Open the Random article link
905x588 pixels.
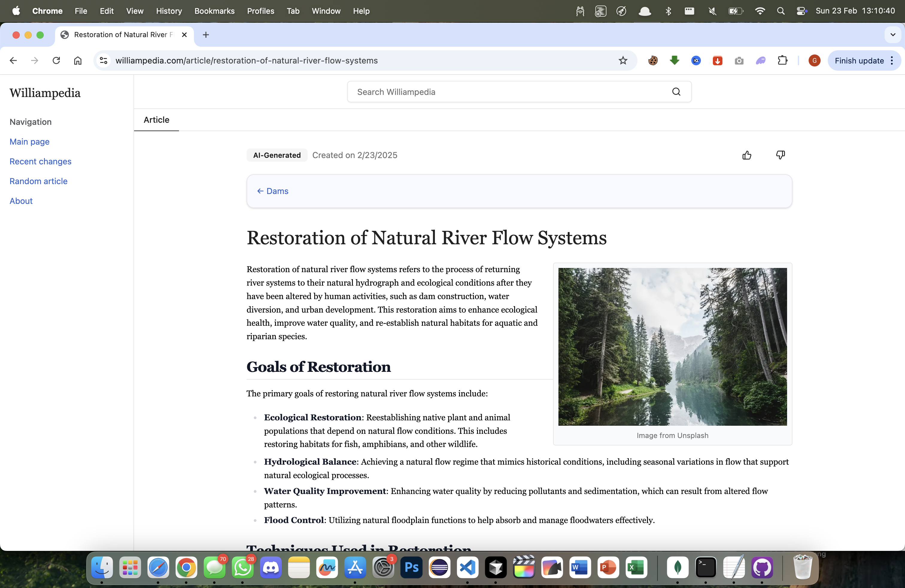pos(38,181)
